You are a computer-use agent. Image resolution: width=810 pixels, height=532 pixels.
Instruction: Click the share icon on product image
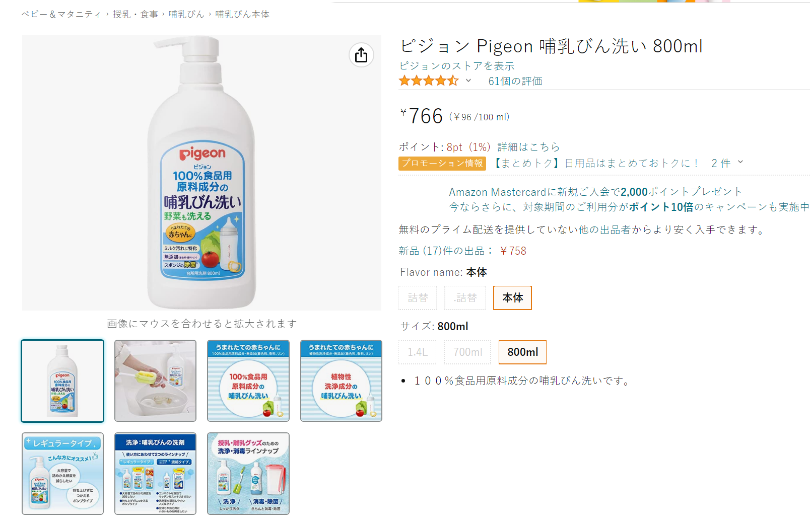361,55
